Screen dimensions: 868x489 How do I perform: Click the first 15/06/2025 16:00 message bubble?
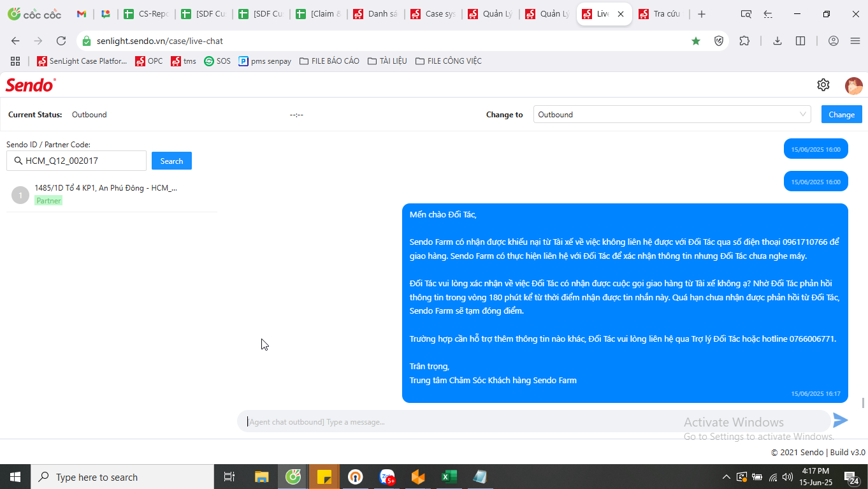coord(816,149)
